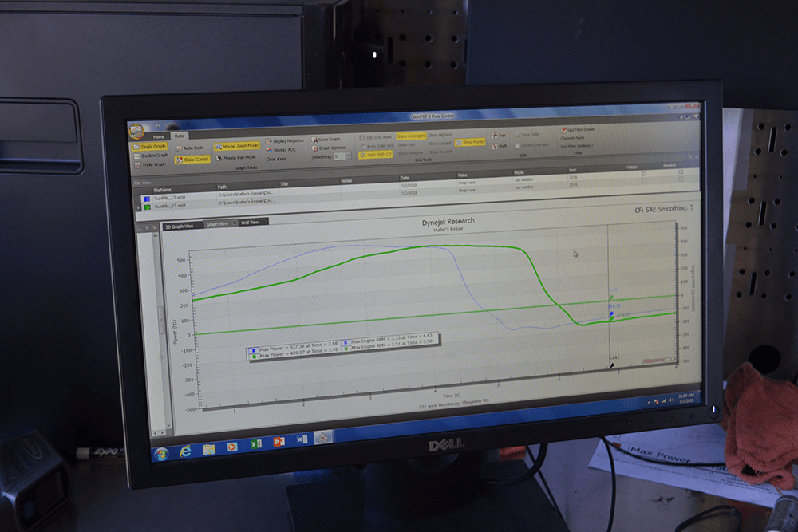Screen dimensions: 798x532
Task: Open the Home ribbon tab
Action: (x=159, y=137)
